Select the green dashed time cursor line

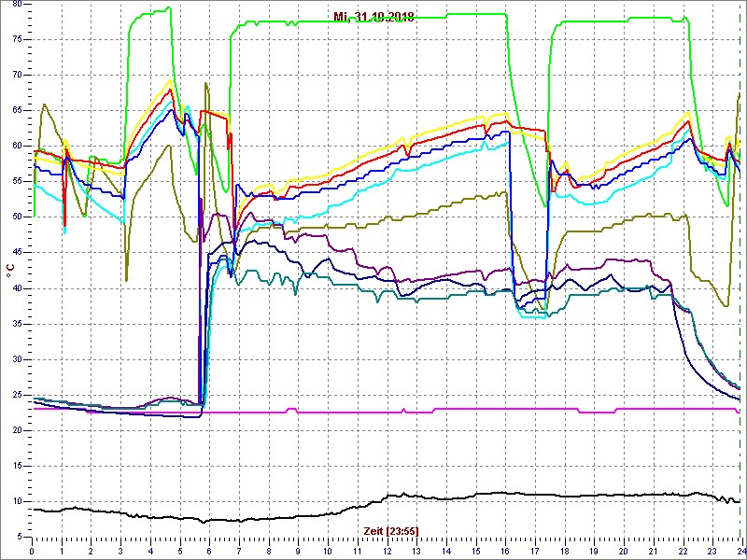pos(742,270)
